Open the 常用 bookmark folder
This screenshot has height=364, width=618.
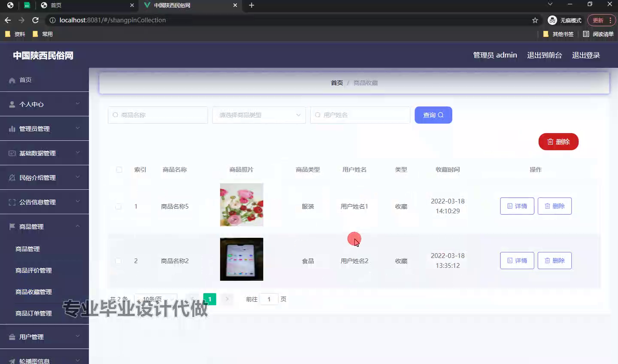point(42,34)
